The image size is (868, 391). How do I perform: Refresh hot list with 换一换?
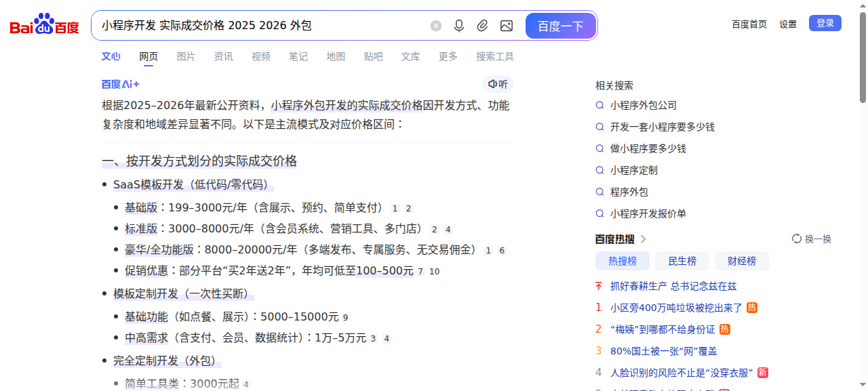[x=812, y=239]
